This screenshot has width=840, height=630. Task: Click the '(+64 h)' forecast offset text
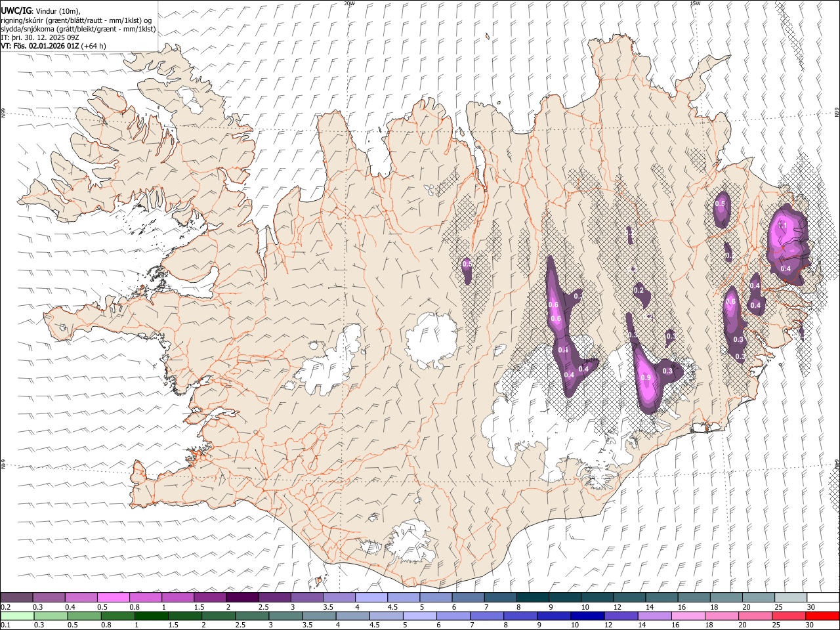pyautogui.click(x=94, y=46)
